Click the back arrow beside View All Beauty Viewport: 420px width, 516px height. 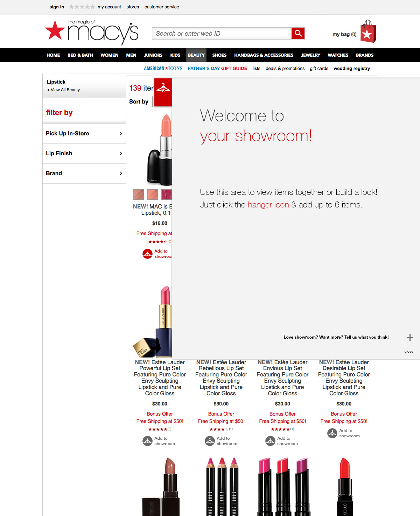[x=48, y=90]
